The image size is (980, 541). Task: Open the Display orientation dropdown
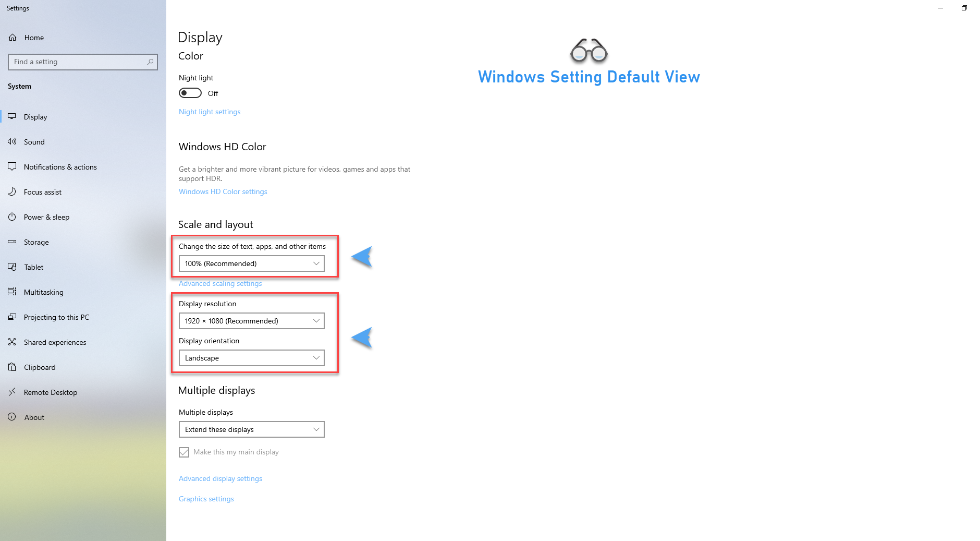tap(251, 358)
